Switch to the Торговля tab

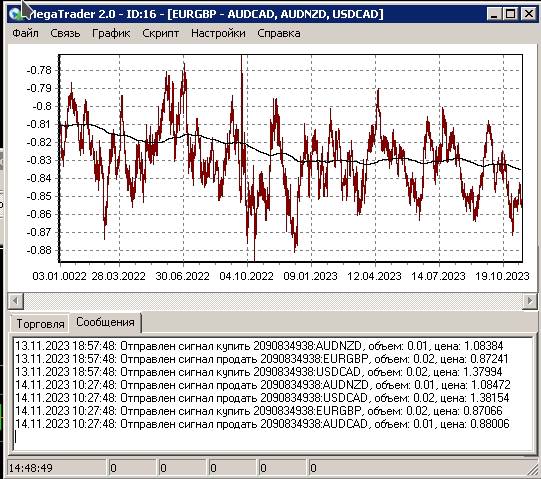(x=40, y=324)
